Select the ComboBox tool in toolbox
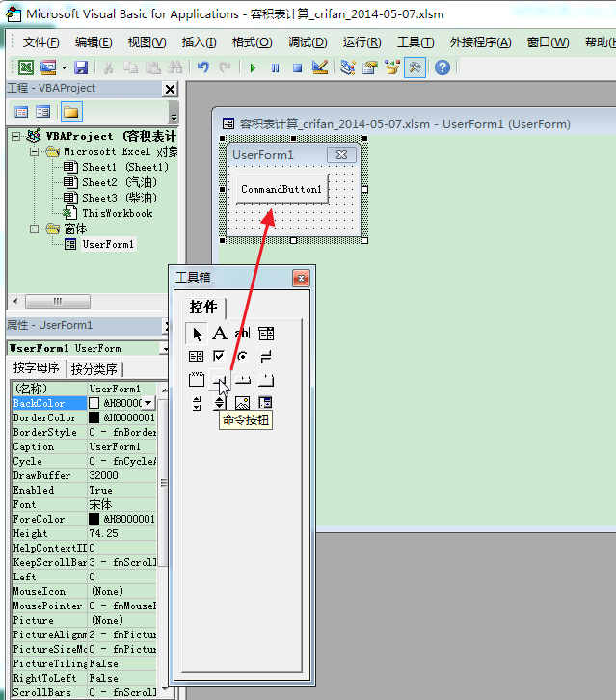The image size is (616, 700). (x=266, y=334)
